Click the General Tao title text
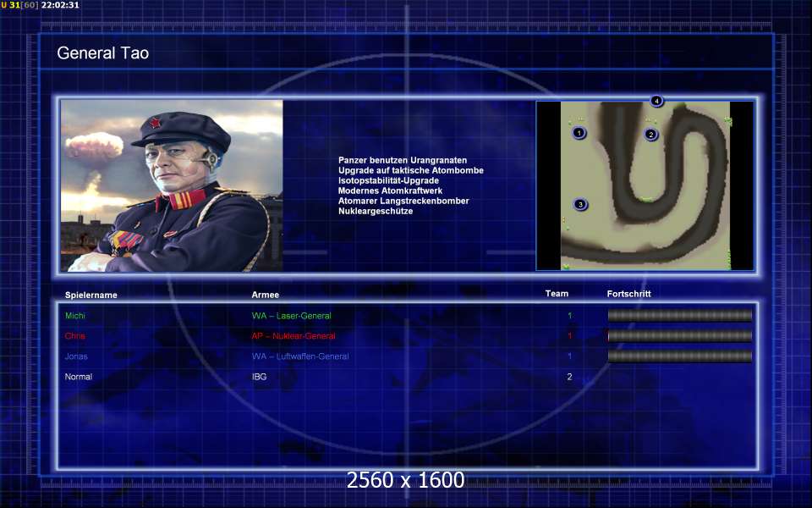This screenshot has height=508, width=812. [103, 52]
